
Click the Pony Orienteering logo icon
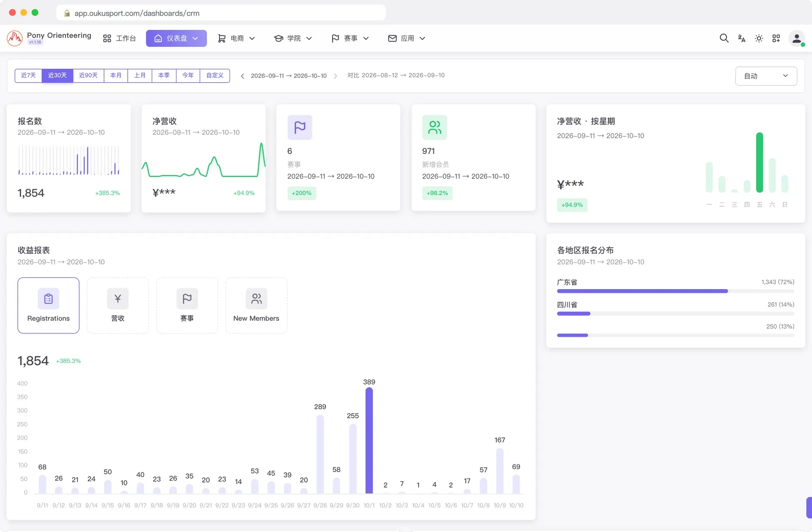[x=15, y=38]
